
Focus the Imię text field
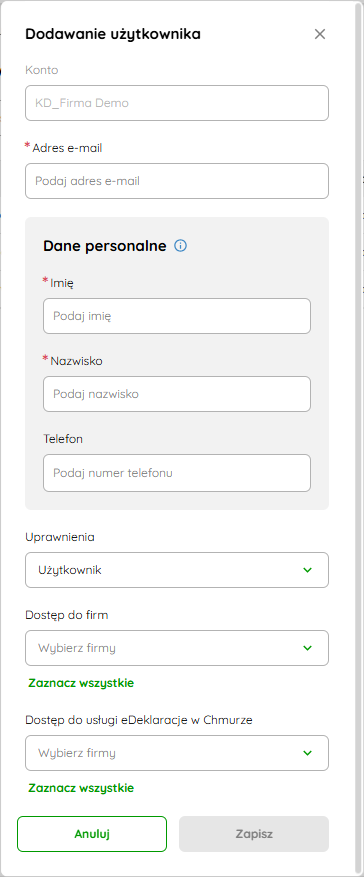click(x=177, y=316)
